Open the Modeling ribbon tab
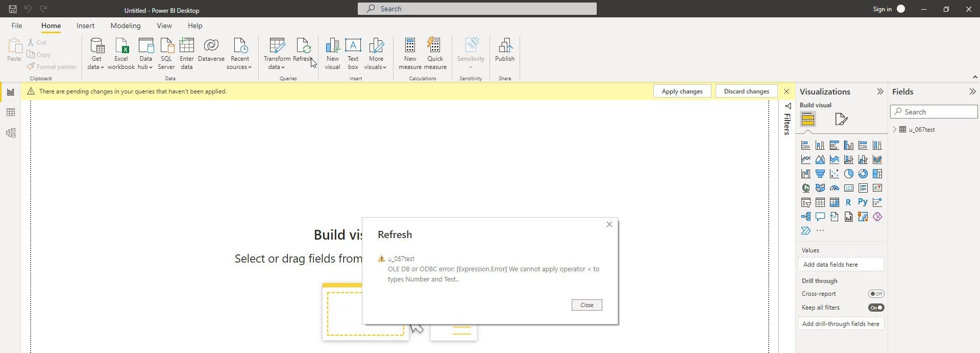 pos(126,26)
